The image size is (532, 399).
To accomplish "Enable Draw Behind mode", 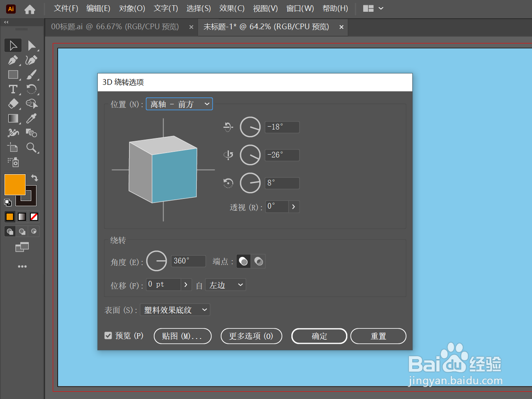I will (22, 231).
